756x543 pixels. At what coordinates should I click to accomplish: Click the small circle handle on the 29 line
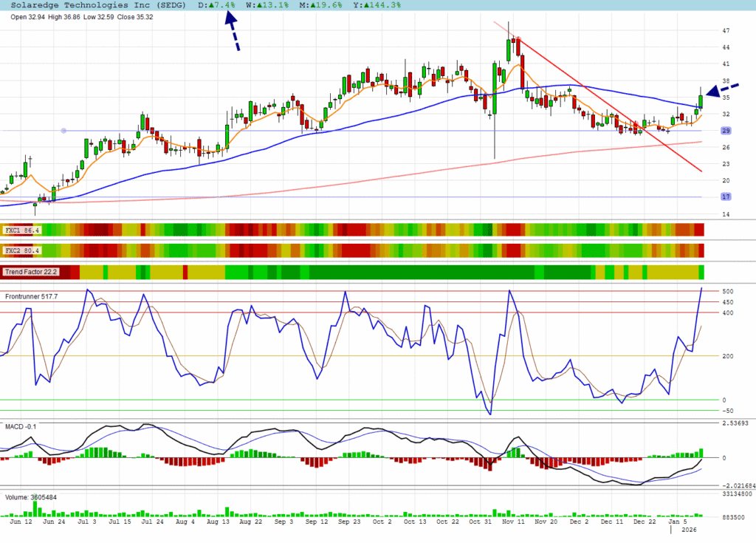(63, 131)
